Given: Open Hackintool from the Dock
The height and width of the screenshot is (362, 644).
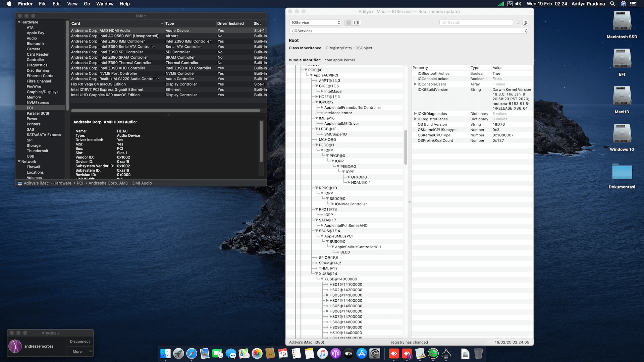Looking at the screenshot, I should 446,354.
